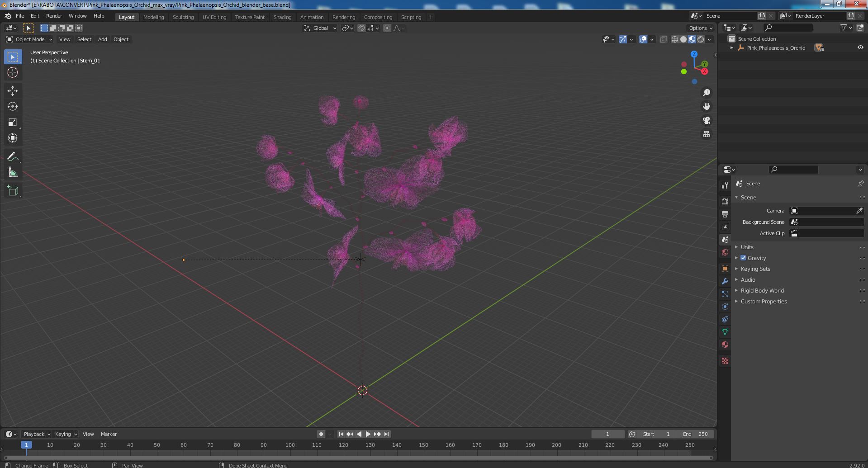Select the Add Cube tool
The height and width of the screenshot is (468, 868).
[13, 190]
